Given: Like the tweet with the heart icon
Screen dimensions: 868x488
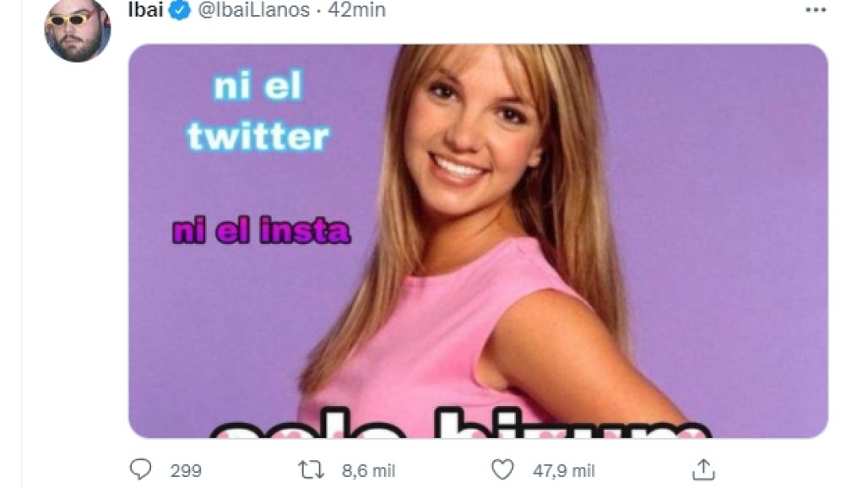Looking at the screenshot, I should tap(502, 469).
